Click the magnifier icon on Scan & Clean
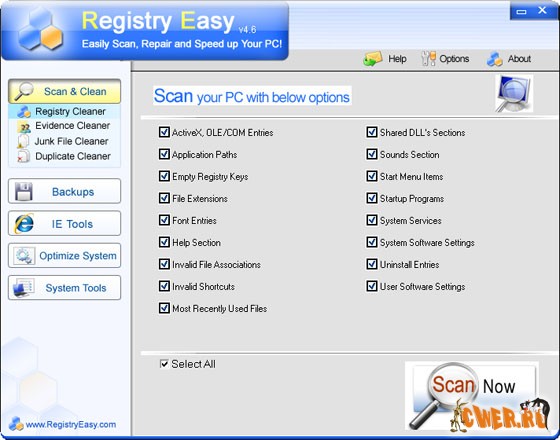Viewport: 560px width, 440px height. [24, 91]
